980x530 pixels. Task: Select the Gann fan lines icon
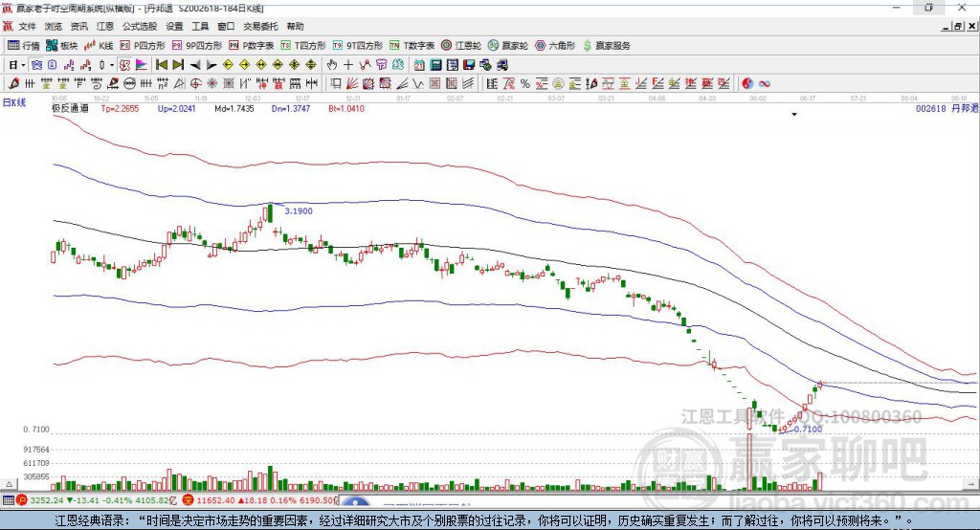352,84
